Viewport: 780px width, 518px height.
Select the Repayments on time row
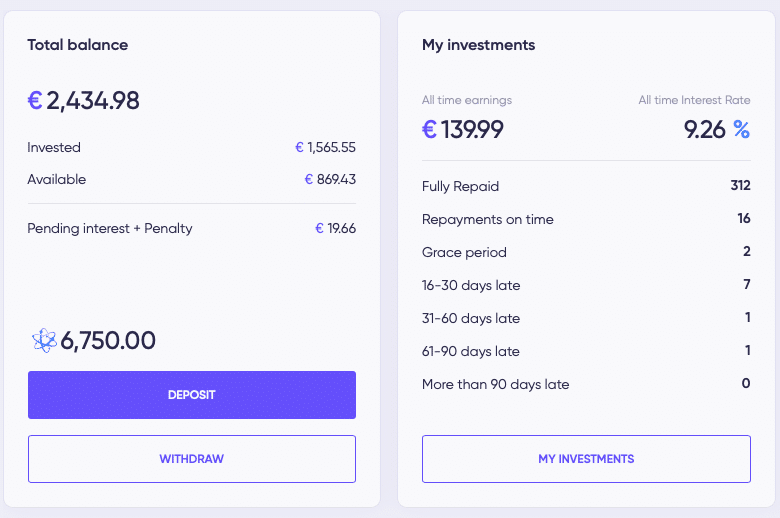click(x=586, y=219)
